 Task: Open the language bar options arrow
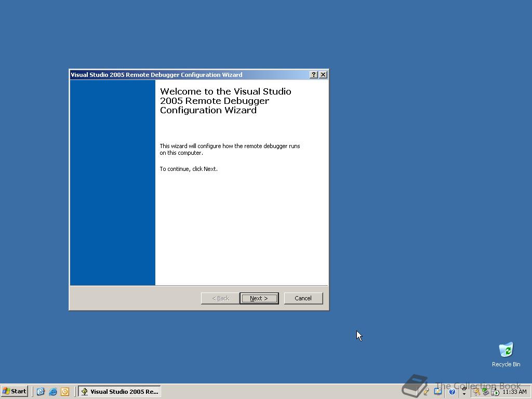click(464, 394)
